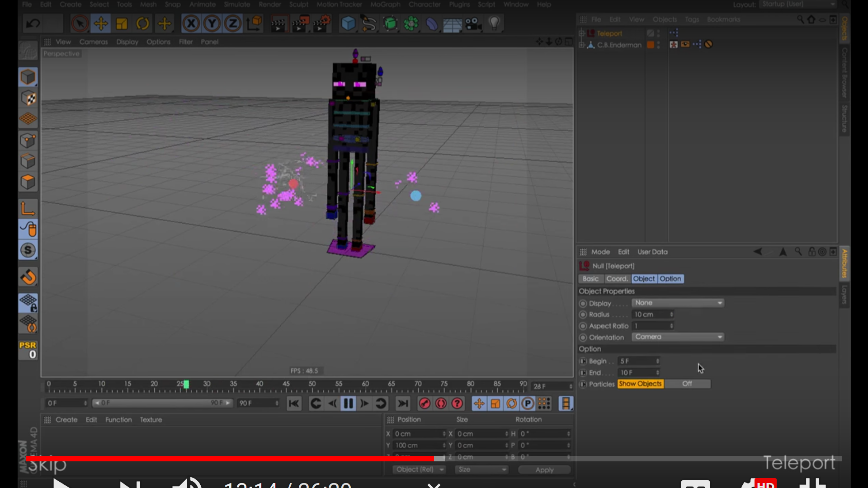Select Polygons mode cube icon
868x488 pixels.
[x=28, y=182]
